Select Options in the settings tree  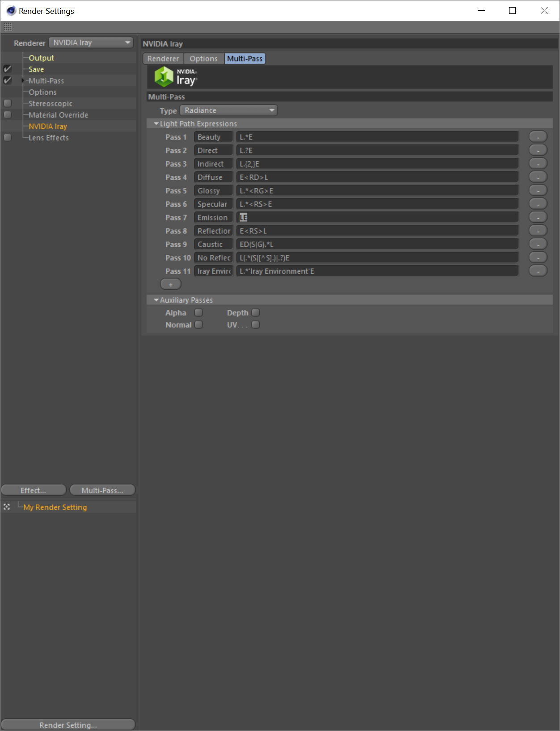tap(43, 92)
